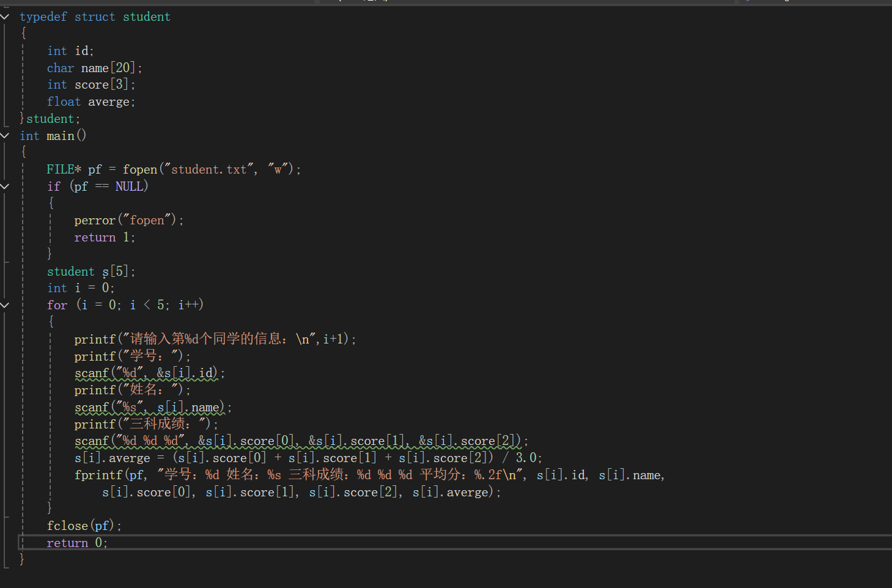Viewport: 892px width, 588px height.
Task: Click the line 'char name[20];'
Action: (94, 68)
